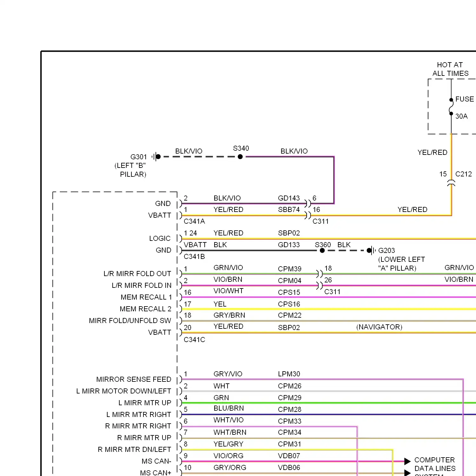Image resolution: width=476 pixels, height=476 pixels.
Task: Click the G301 ground symbol
Action: tap(156, 156)
